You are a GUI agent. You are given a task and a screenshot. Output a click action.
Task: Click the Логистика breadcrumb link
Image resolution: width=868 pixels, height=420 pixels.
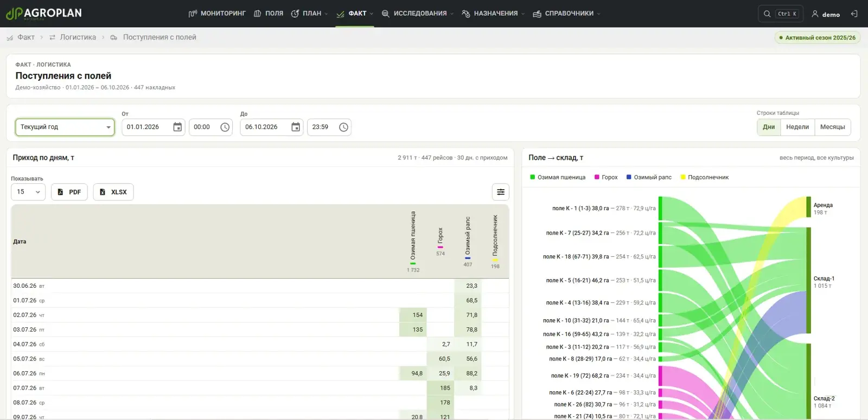pos(78,37)
